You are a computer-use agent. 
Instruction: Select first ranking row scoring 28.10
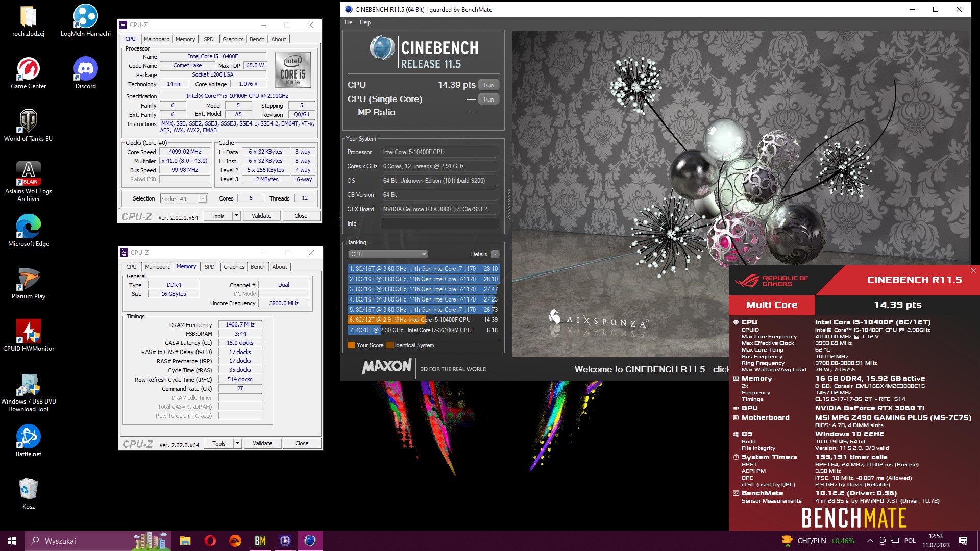coord(423,269)
